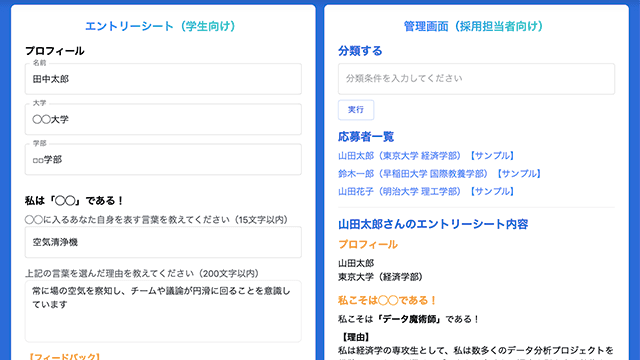Open applicant 鈴木一郎（早稲田大学 国際教養学部）

pos(440,173)
